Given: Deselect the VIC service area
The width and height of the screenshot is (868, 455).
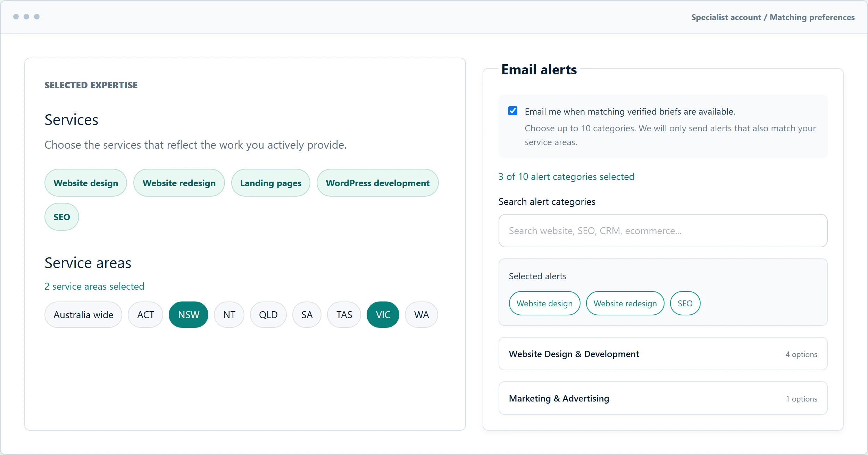Looking at the screenshot, I should coord(383,315).
